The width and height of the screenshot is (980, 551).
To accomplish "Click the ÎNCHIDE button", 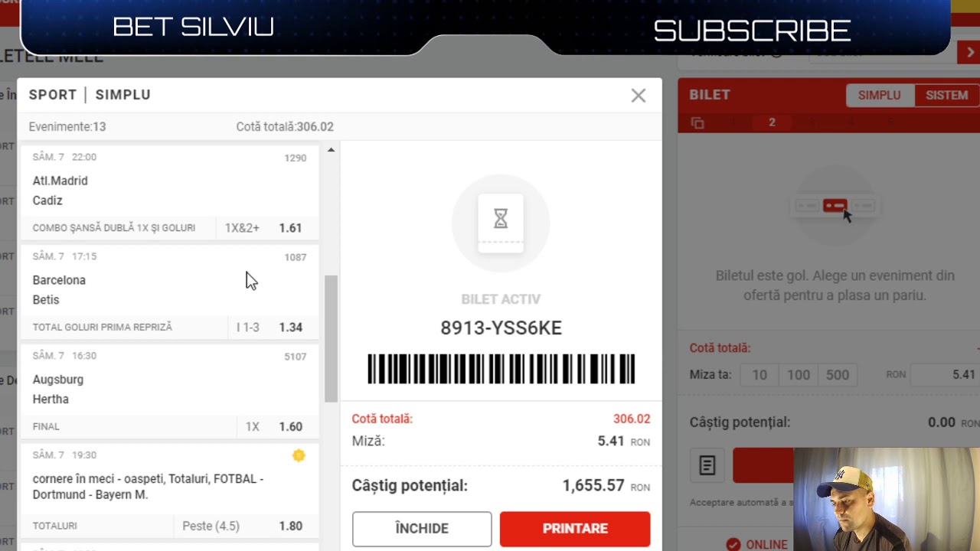I will (x=422, y=529).
